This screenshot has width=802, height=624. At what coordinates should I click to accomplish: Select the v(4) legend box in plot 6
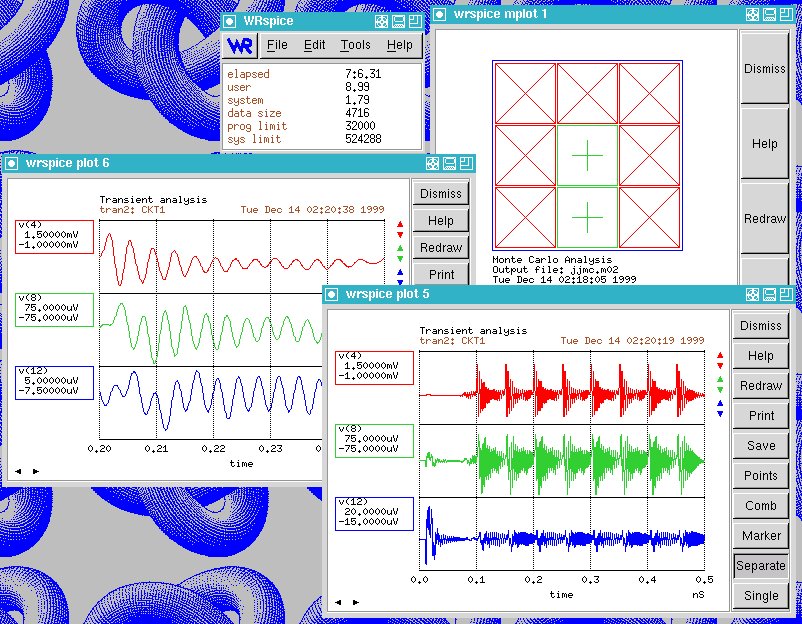point(54,237)
